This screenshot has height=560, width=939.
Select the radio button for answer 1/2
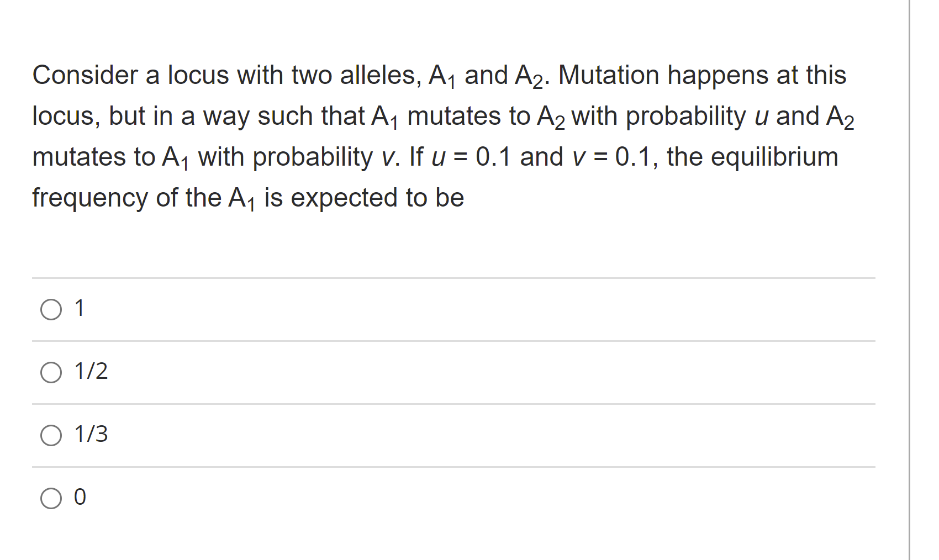[x=51, y=373]
